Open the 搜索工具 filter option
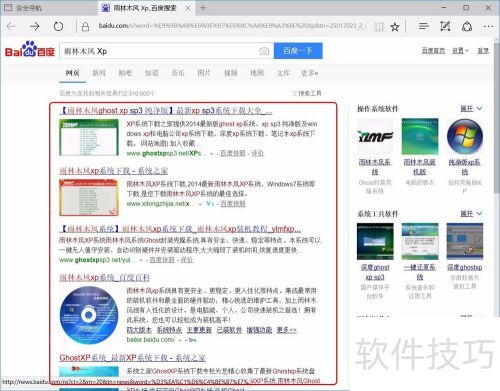Viewport: 500px width, 391px height. (307, 93)
